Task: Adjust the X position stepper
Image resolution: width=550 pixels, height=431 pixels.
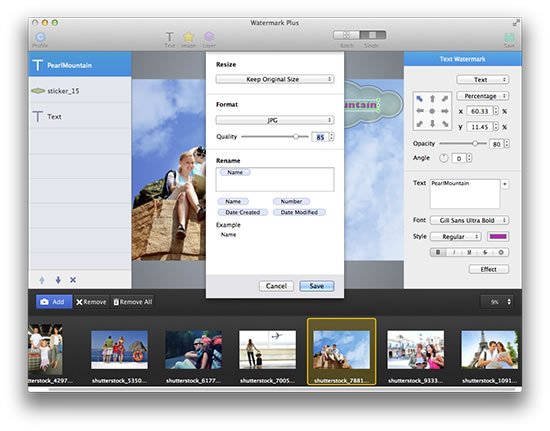Action: (496, 111)
